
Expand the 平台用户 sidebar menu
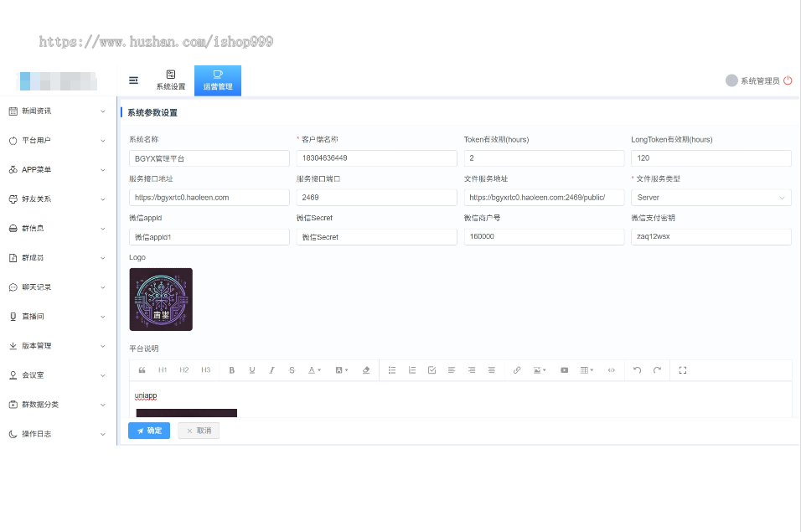[58, 141]
